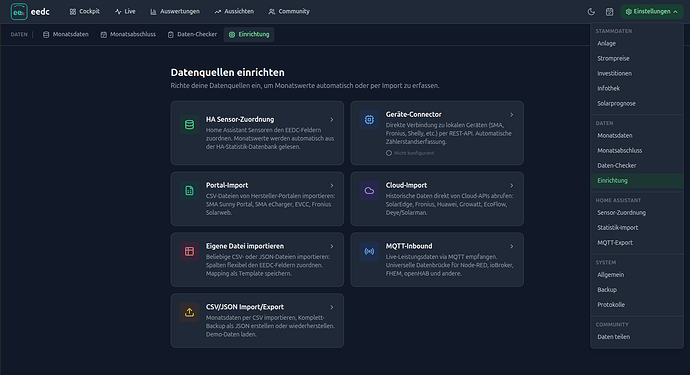Open HA Sensor-Zuordnung database icon
This screenshot has height=375, width=690.
[x=189, y=125]
